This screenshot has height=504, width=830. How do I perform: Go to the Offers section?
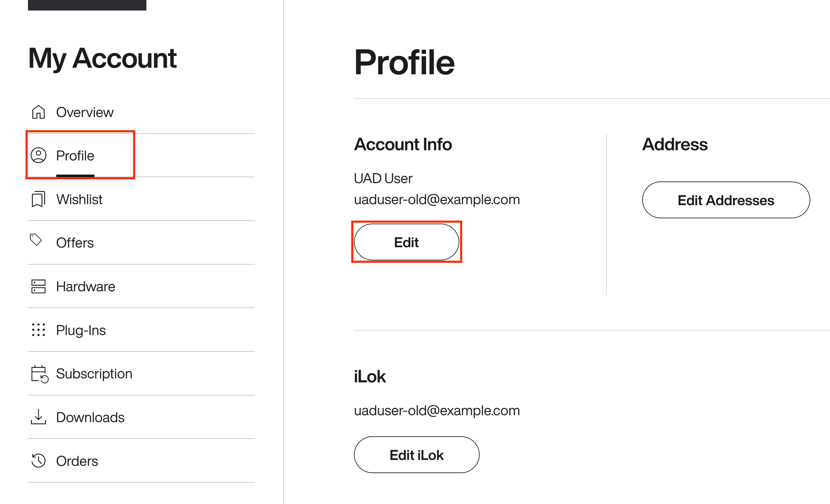(x=141, y=243)
